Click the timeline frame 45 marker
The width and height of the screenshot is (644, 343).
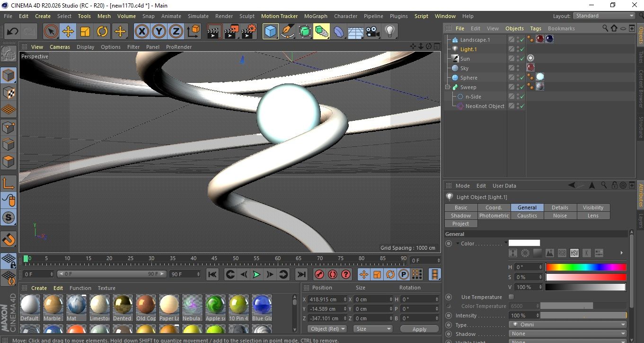[x=214, y=258]
